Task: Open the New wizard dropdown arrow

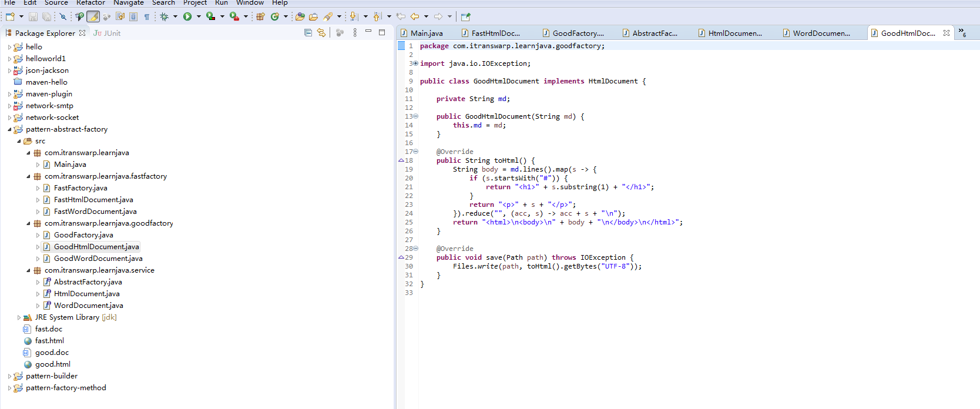Action: (21, 16)
